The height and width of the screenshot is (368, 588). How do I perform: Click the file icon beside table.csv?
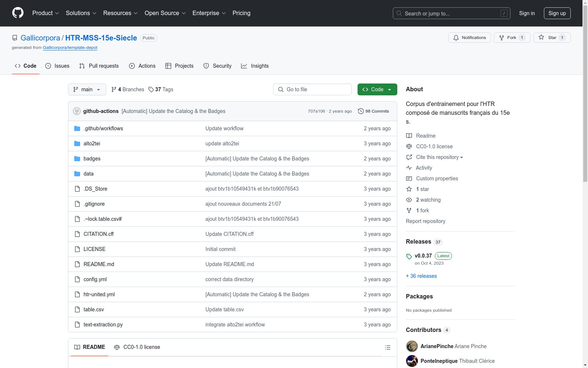click(77, 309)
